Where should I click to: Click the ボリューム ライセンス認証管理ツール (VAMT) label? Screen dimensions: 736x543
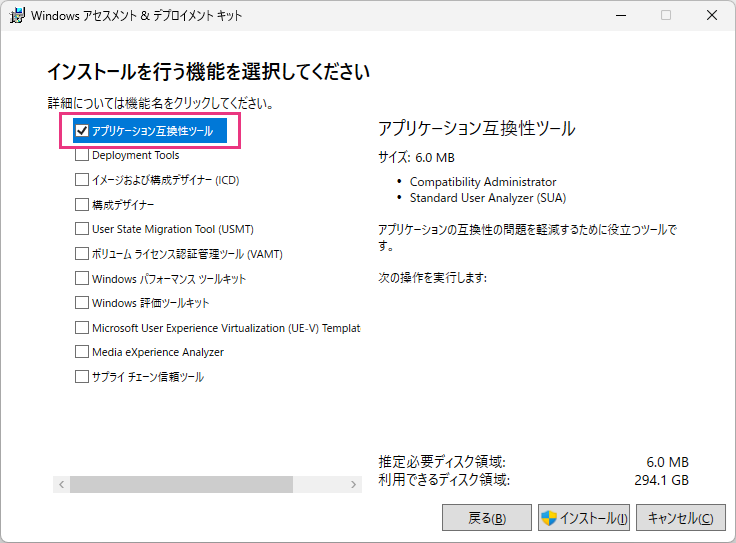click(x=187, y=254)
